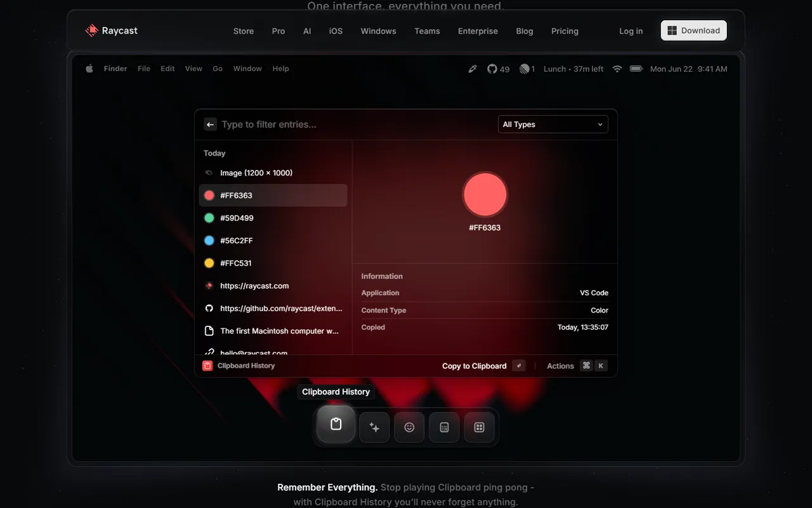Select the https://raycast.com entry
Image resolution: width=812 pixels, height=508 pixels.
coord(273,286)
